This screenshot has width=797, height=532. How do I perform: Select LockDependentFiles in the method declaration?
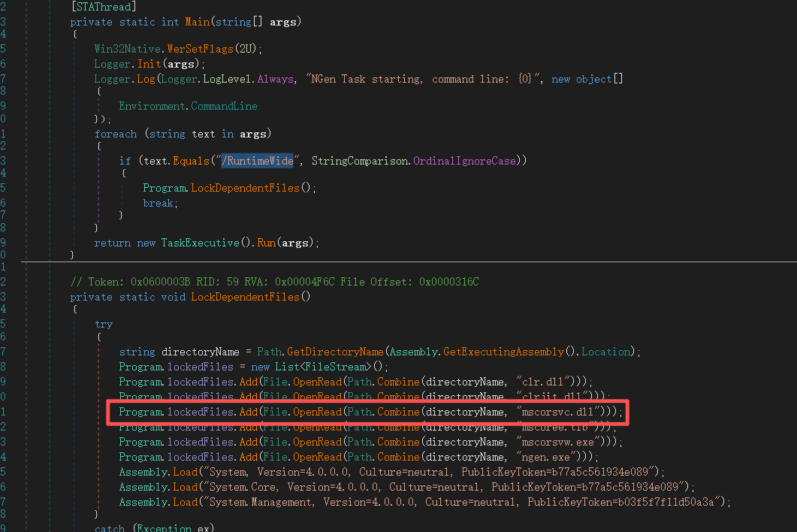coord(246,297)
